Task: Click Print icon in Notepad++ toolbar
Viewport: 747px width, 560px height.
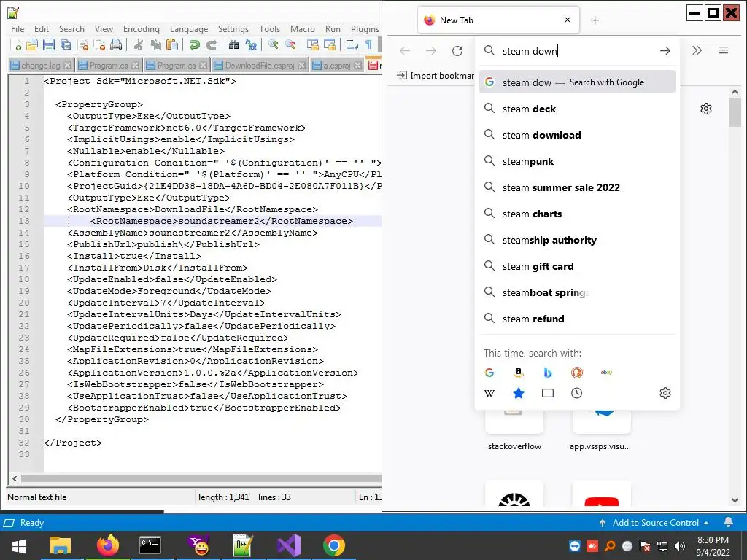Action: (x=116, y=44)
